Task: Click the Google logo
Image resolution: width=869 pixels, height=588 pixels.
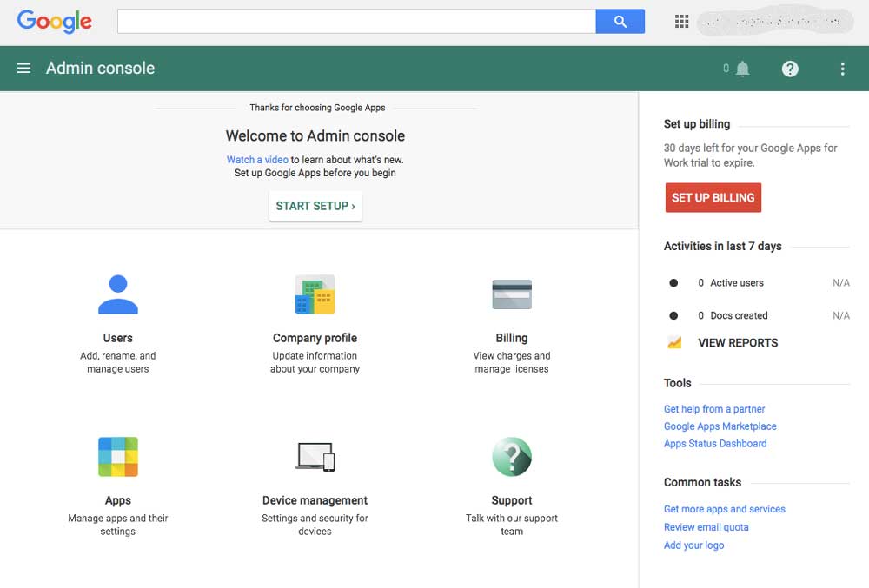Action: (54, 22)
